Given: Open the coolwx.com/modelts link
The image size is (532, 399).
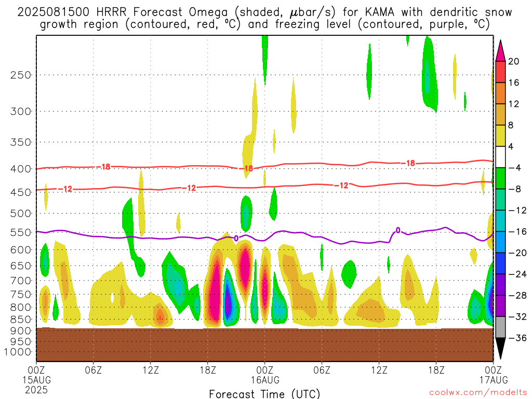Looking at the screenshot, I should 478,393.
